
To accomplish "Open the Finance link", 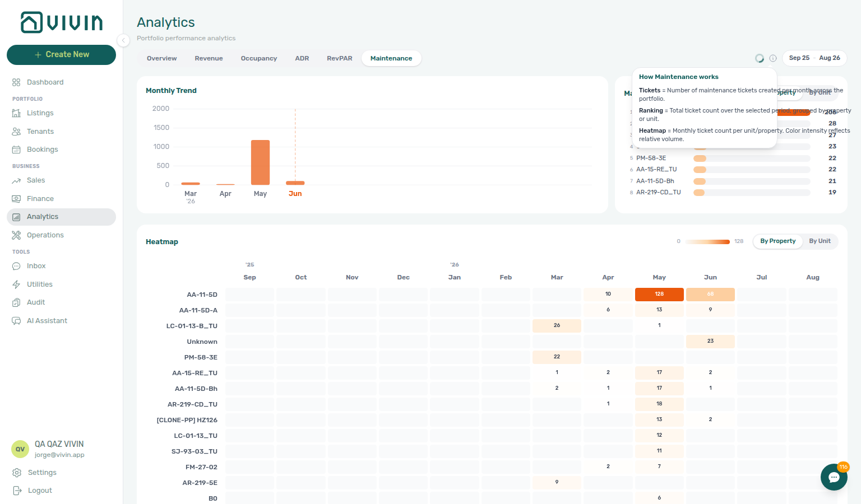I will pos(61,199).
